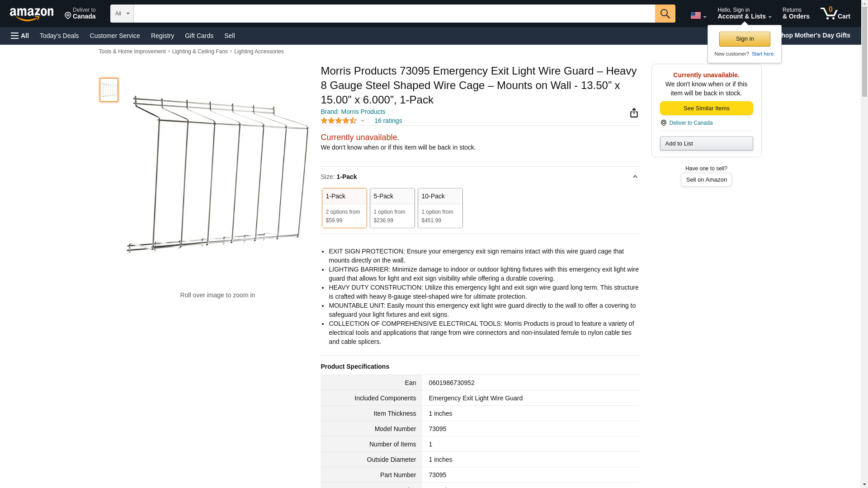Click the search magnifier button
This screenshot has width=868, height=488.
[665, 14]
